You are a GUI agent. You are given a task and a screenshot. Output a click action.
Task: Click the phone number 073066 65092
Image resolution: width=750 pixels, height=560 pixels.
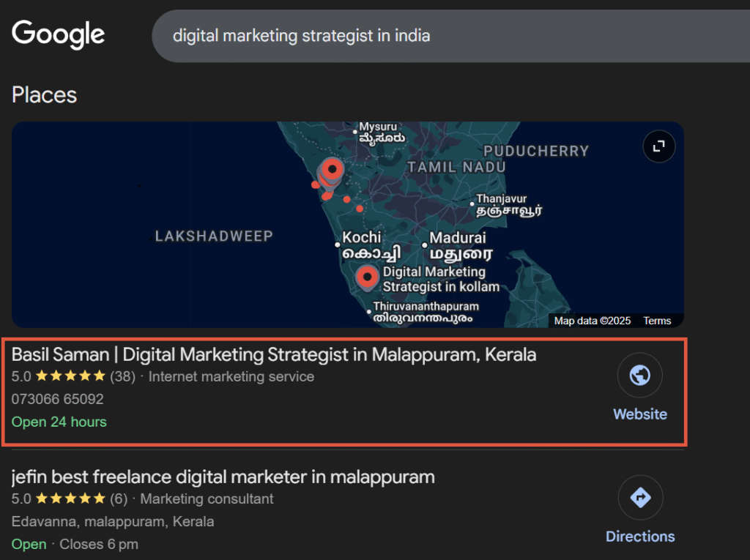[58, 400]
